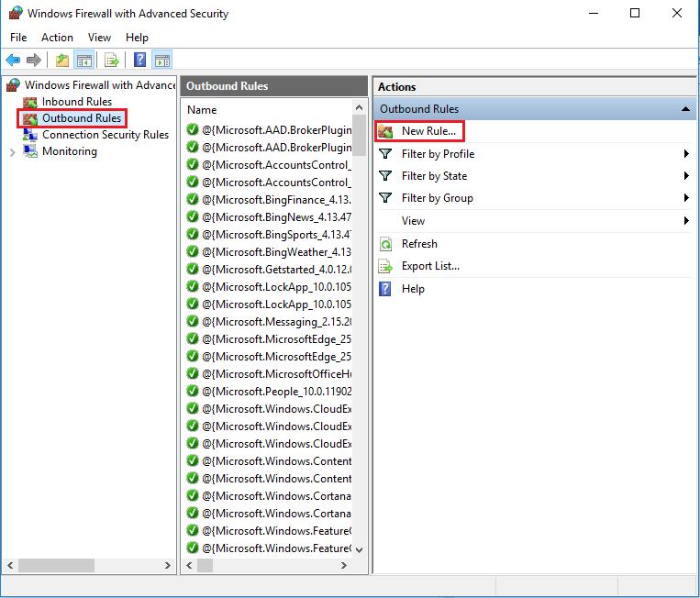Image resolution: width=700 pixels, height=598 pixels.
Task: Expand the Monitoring tree node
Action: pos(13,152)
